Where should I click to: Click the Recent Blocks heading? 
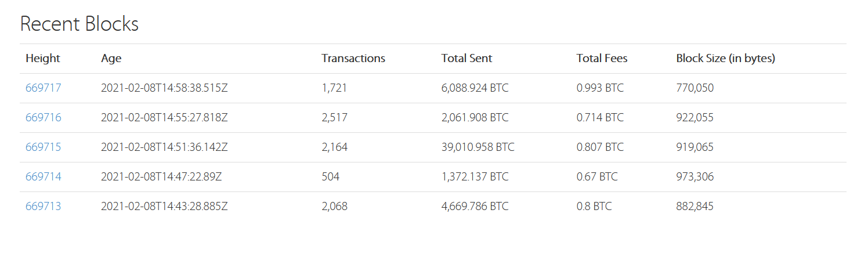(x=79, y=24)
